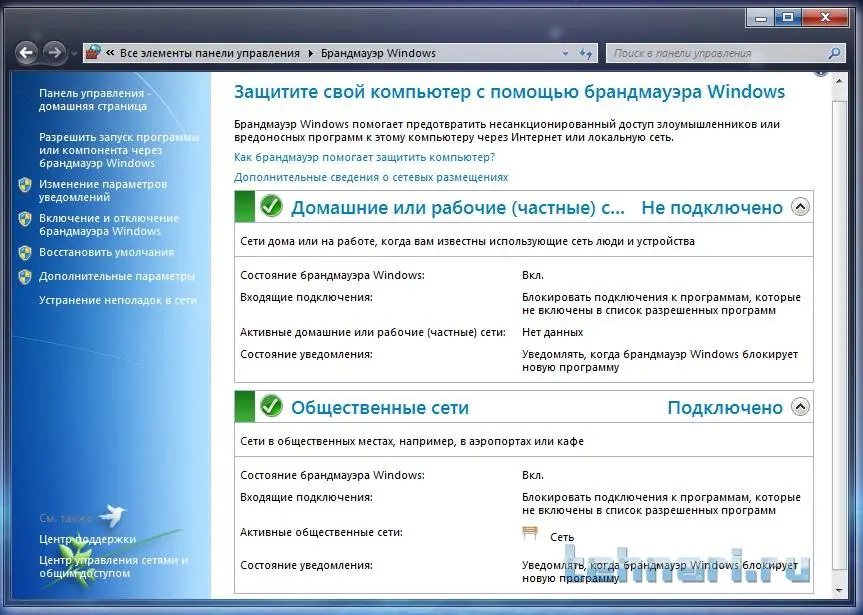The width and height of the screenshot is (863, 615).
Task: Click "Активные общественные сети:" label
Action: [321, 532]
